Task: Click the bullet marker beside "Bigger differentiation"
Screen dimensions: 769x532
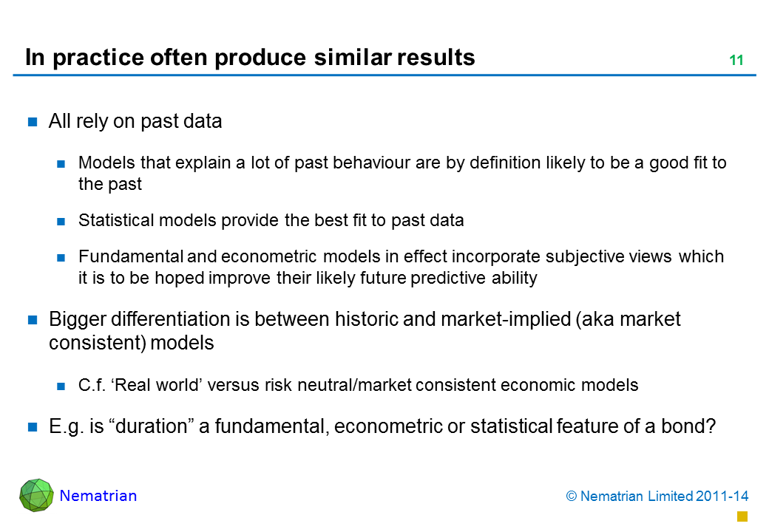Action: [x=33, y=321]
